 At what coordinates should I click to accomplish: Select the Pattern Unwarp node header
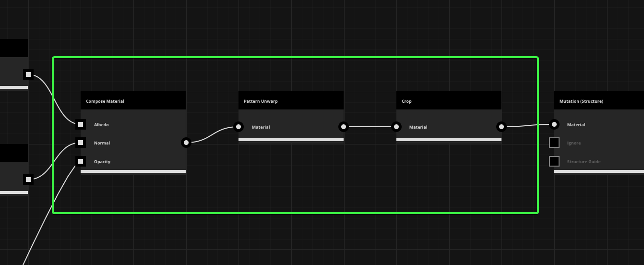[x=291, y=101]
